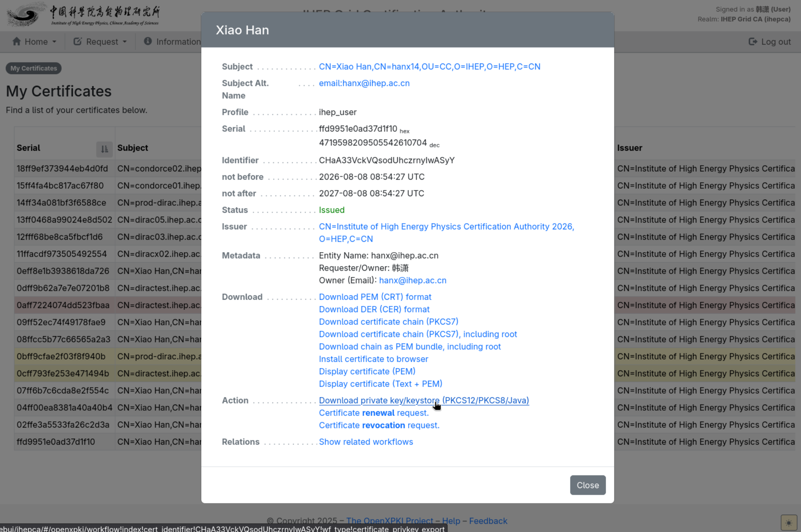Open the Subject CN=Xiao Han link
The width and height of the screenshot is (801, 532).
(429, 67)
